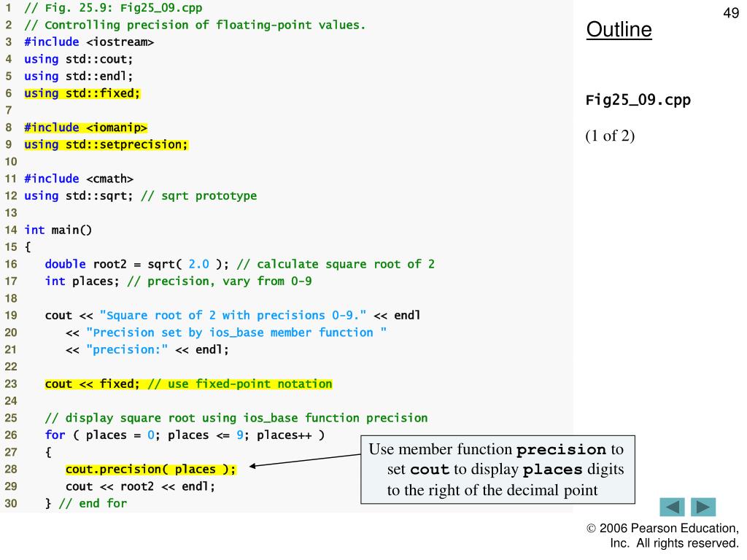Click calculate square root of 2 comment
The width and height of the screenshot is (747, 560).
coord(336,264)
